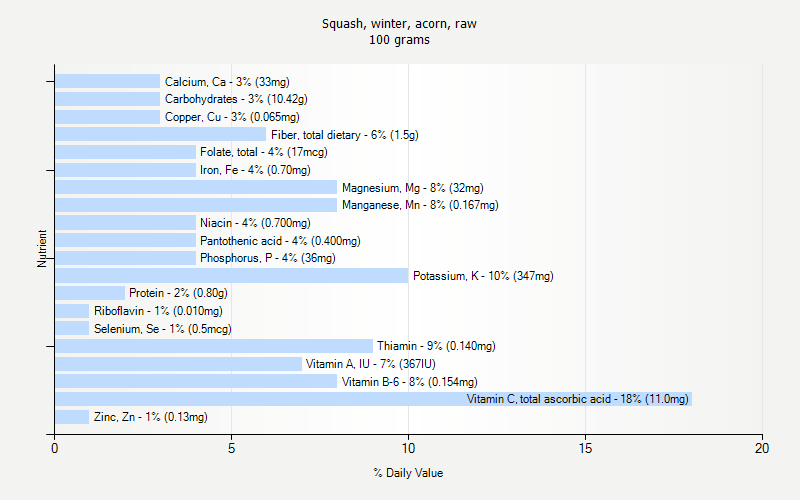The width and height of the screenshot is (800, 500).
Task: Click the x-axis tick label 10
Action: pos(408,448)
